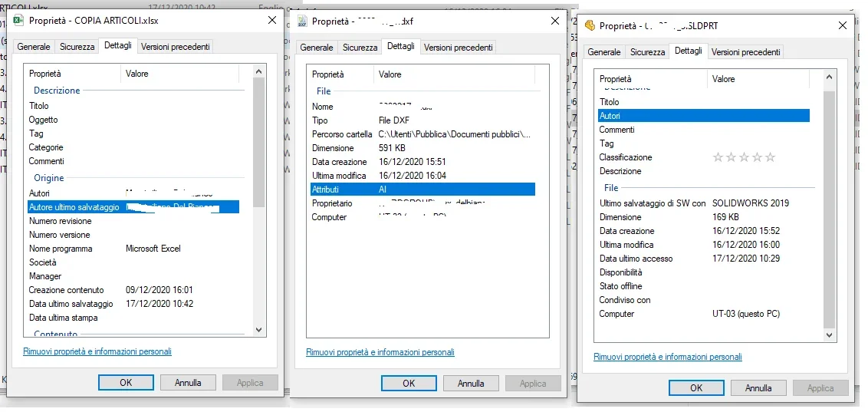Click Annulla in the COPIA ARTICOLI dialog

pos(188,383)
